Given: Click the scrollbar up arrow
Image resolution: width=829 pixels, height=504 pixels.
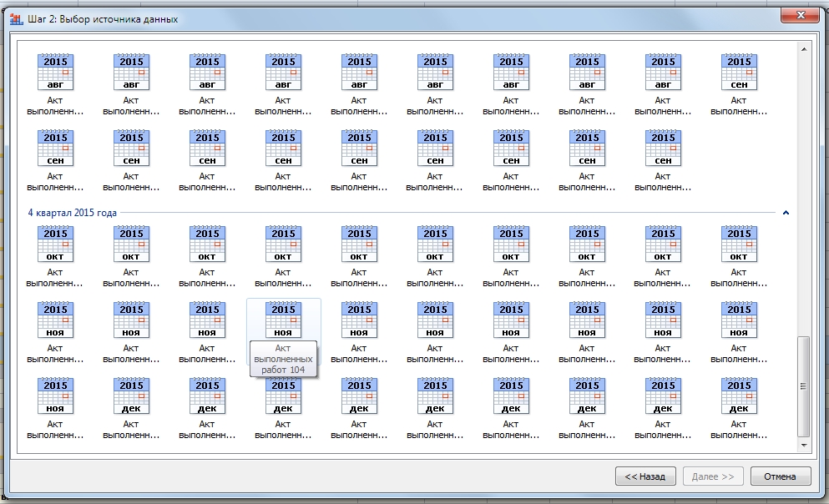Looking at the screenshot, I should (x=804, y=50).
